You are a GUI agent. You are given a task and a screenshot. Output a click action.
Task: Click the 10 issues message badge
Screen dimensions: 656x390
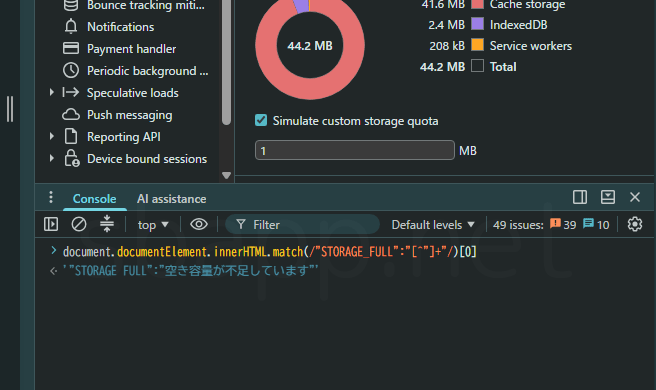(596, 225)
